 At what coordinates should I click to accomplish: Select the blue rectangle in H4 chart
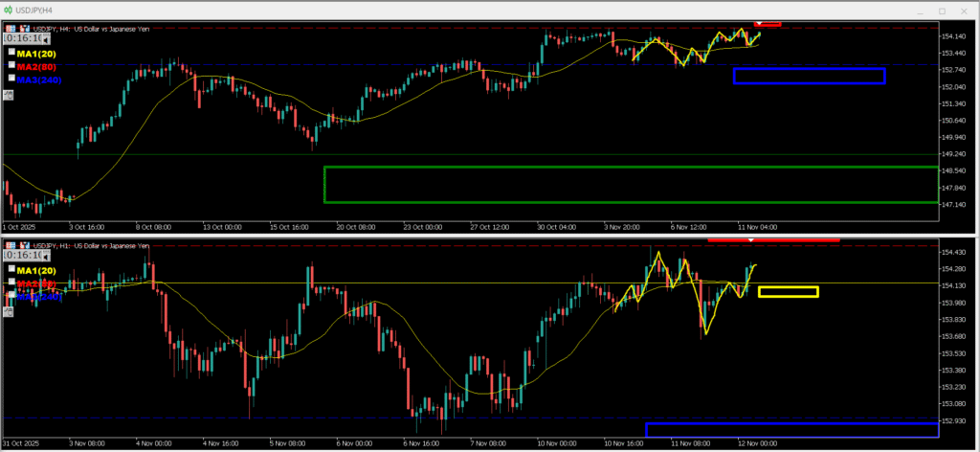coord(809,69)
